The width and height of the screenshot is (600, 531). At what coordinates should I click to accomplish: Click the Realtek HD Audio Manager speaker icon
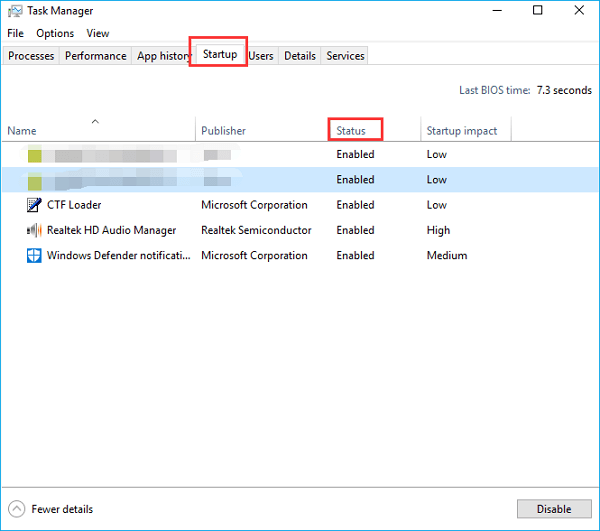click(x=35, y=230)
